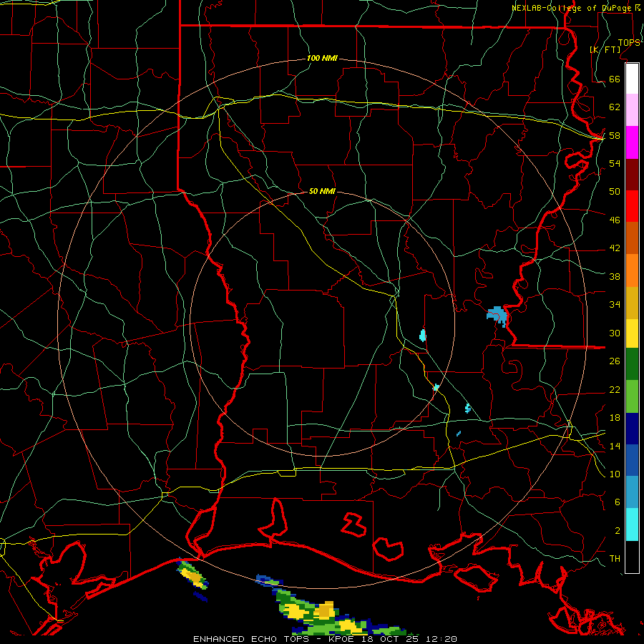Select the cyan legend color block

632,525
